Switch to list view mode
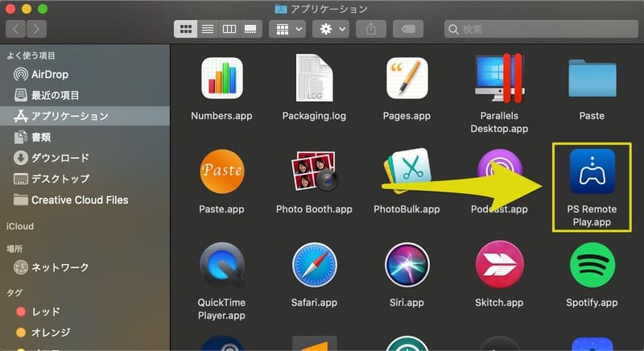This screenshot has height=351, width=644. [x=208, y=29]
